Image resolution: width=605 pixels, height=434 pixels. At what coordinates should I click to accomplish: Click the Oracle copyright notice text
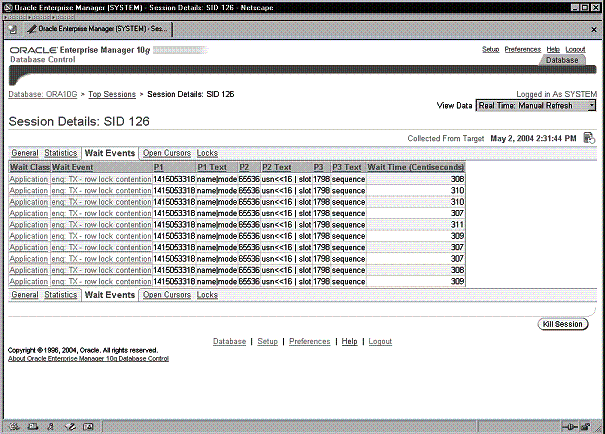[x=83, y=350]
